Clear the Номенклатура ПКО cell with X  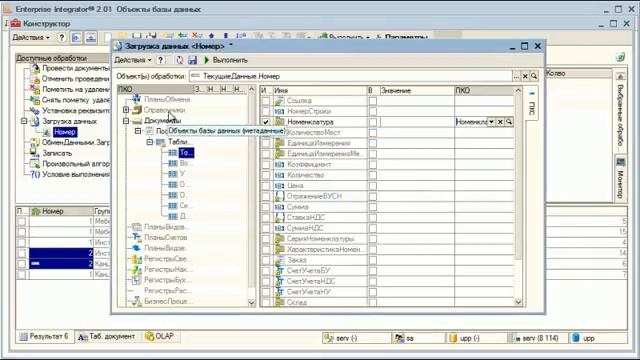coord(500,122)
